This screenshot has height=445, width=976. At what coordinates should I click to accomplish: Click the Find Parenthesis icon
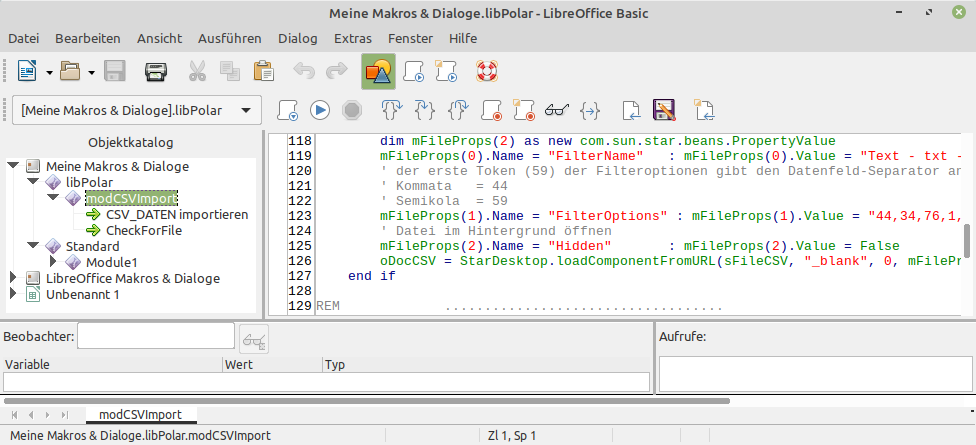coord(589,111)
